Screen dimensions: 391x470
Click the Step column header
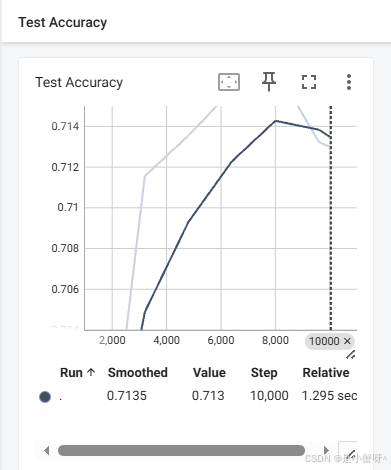tap(264, 373)
